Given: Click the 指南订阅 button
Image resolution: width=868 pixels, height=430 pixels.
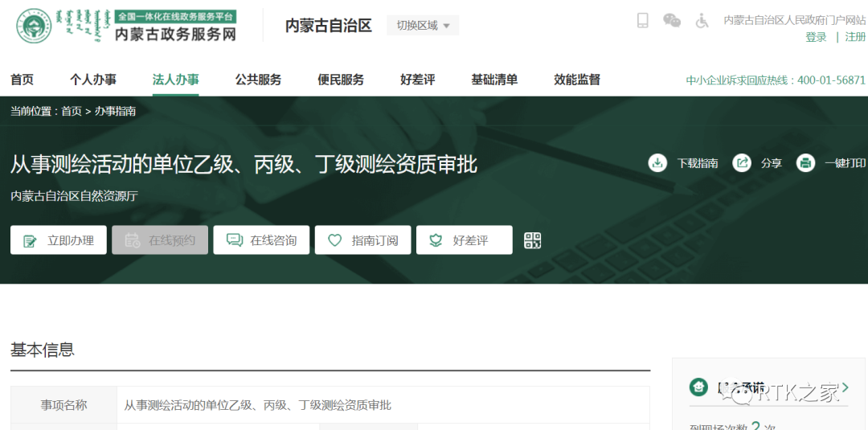Looking at the screenshot, I should click(362, 240).
